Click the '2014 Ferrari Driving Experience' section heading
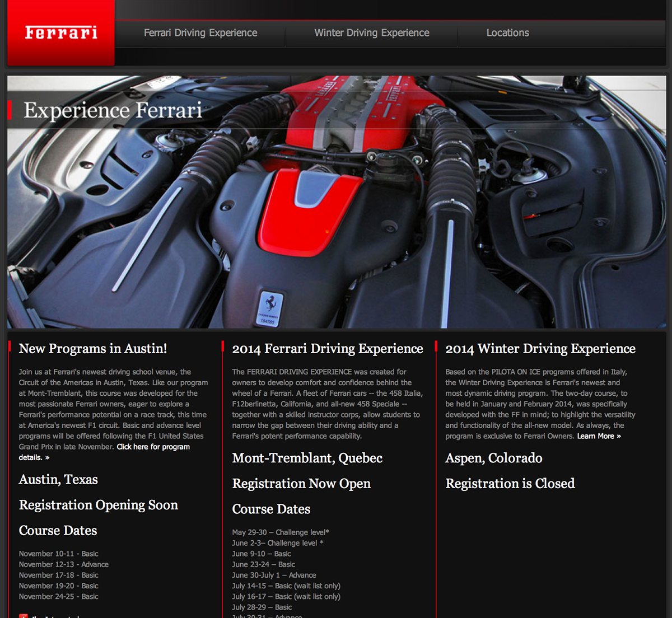The height and width of the screenshot is (618, 672). pos(328,349)
